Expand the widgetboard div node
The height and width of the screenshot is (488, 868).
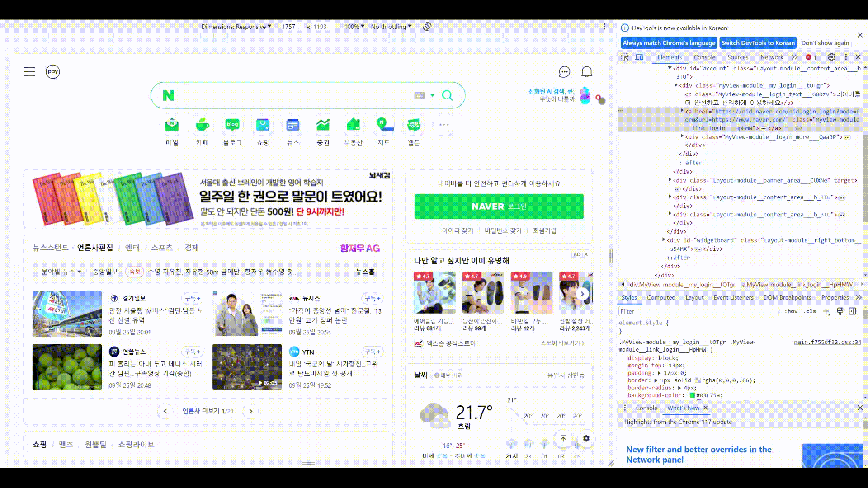[664, 240]
